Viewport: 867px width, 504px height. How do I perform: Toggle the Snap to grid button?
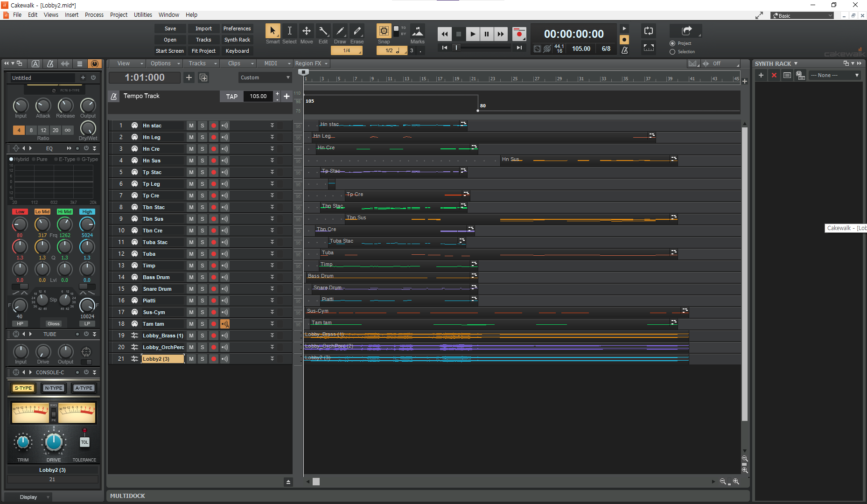point(384,31)
